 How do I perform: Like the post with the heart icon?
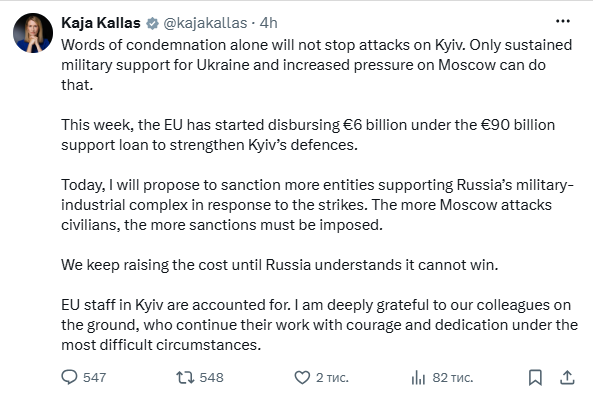coord(302,377)
